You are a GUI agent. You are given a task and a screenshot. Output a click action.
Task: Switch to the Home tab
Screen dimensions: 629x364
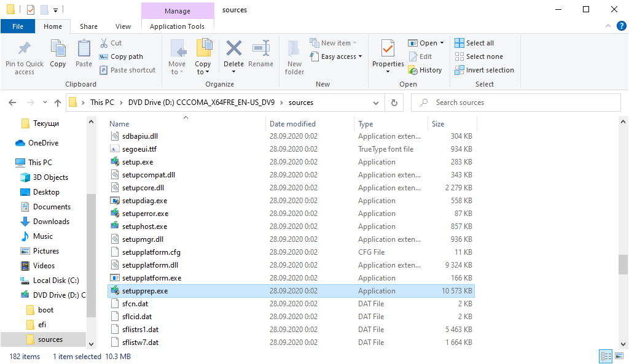(x=53, y=26)
